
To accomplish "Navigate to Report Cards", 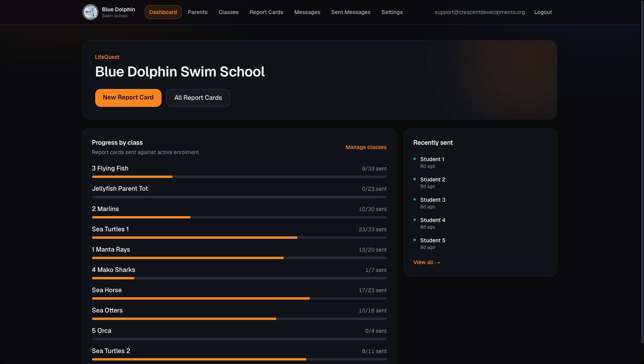I will pyautogui.click(x=266, y=12).
